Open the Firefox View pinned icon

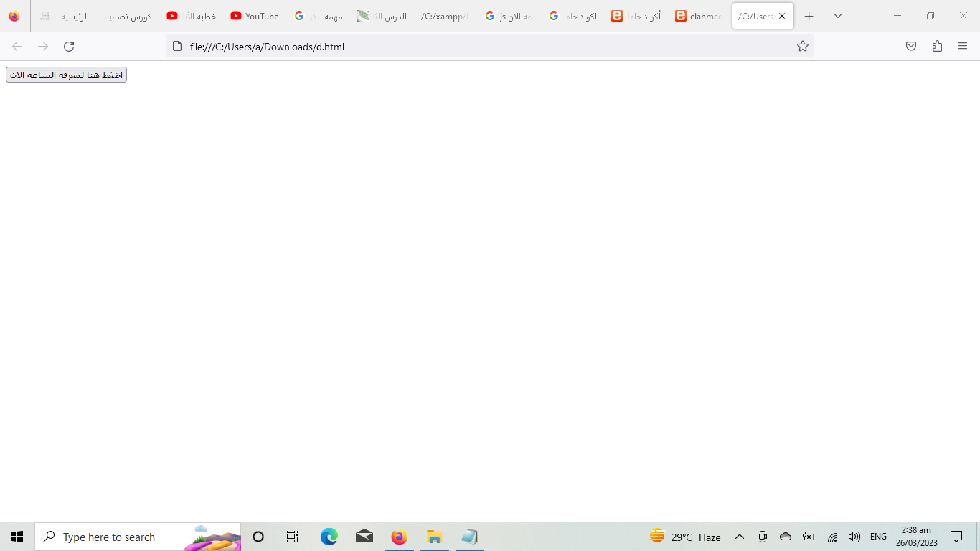pos(14,16)
